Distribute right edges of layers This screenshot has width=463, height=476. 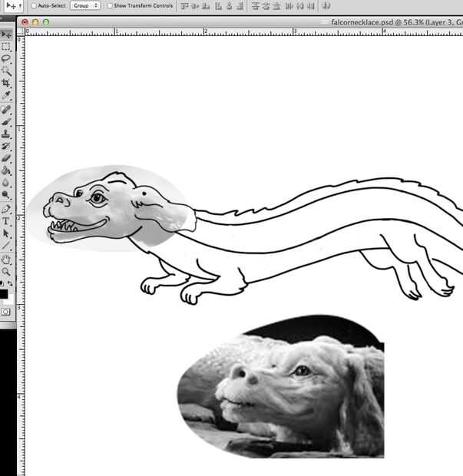coord(311,6)
